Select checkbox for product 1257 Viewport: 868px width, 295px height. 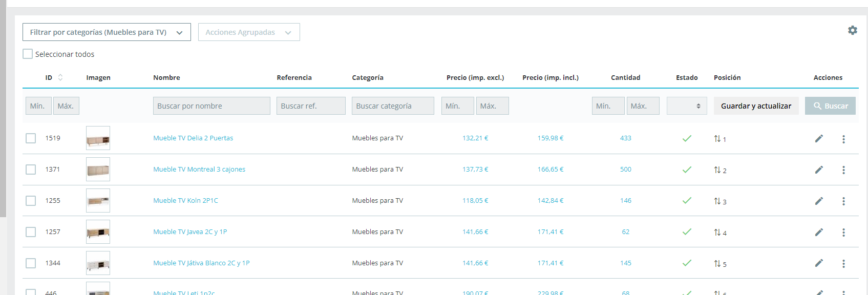(x=31, y=232)
